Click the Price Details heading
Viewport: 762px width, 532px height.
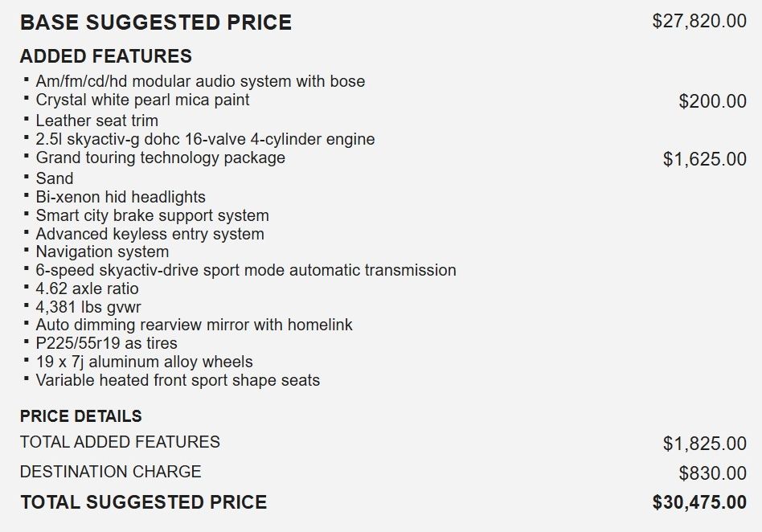point(80,416)
